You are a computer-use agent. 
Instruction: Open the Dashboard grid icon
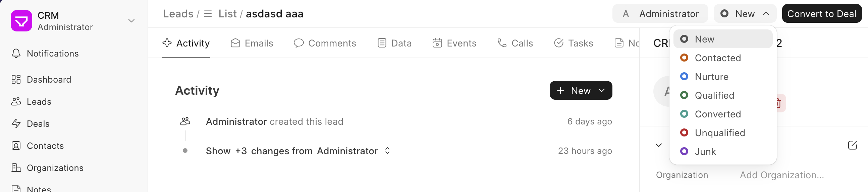tap(16, 79)
